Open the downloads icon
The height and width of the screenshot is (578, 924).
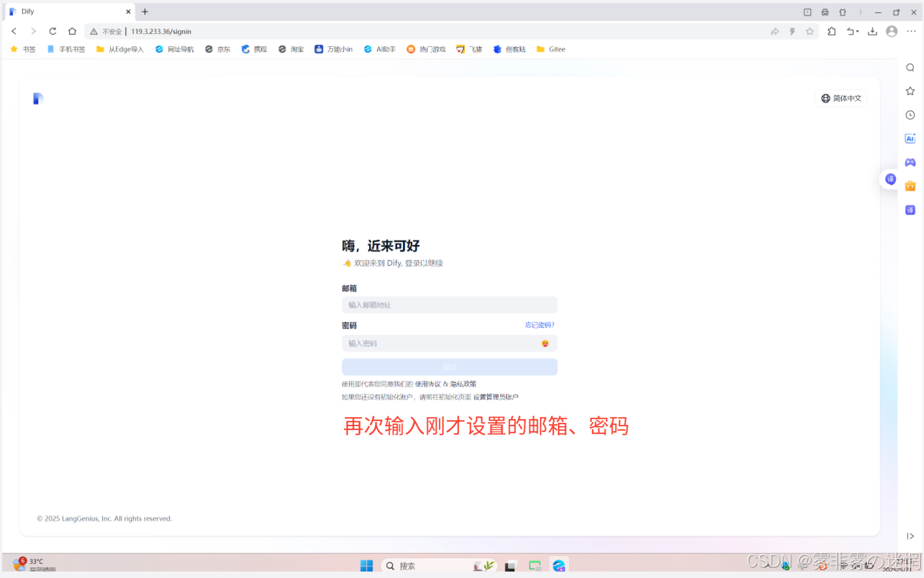(873, 31)
